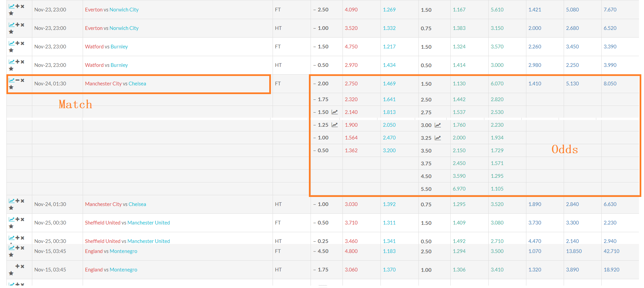
Task: Open odds chart for Everton vs Norwich HT row
Action: click(11, 25)
